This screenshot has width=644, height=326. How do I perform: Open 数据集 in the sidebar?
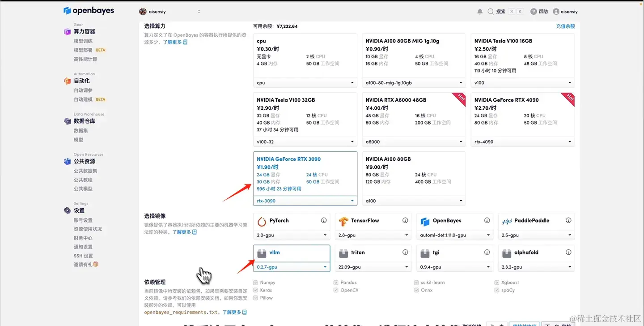point(81,131)
